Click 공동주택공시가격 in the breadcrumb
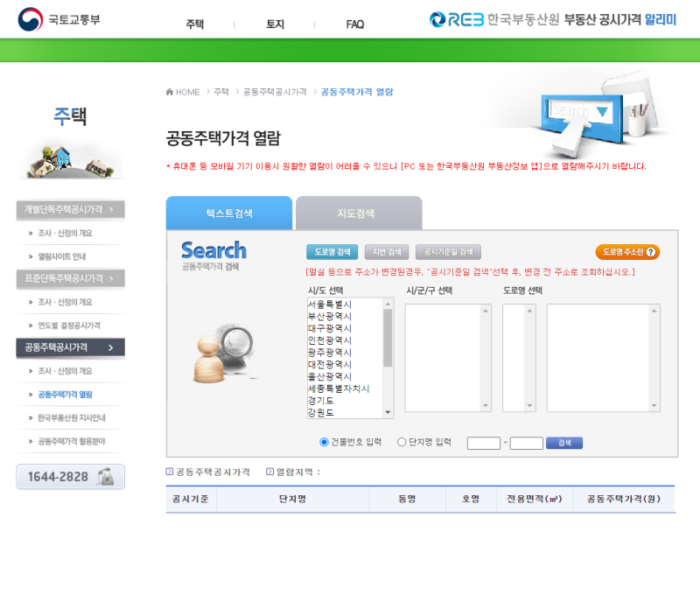Image resolution: width=700 pixels, height=595 pixels. tap(275, 92)
